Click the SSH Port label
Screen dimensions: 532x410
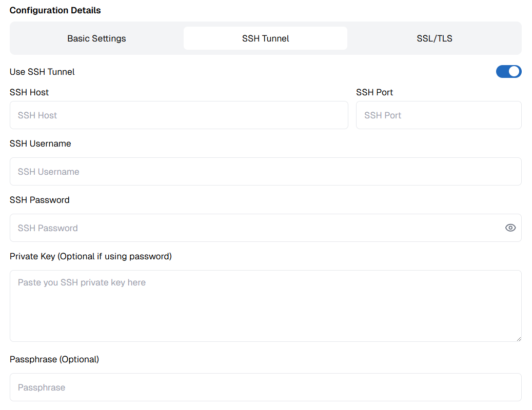[x=375, y=92]
